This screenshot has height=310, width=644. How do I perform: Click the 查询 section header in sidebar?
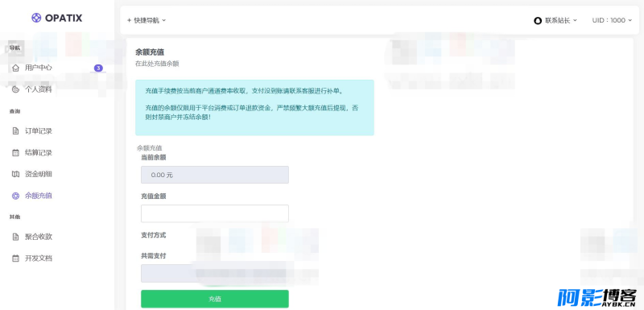click(14, 111)
